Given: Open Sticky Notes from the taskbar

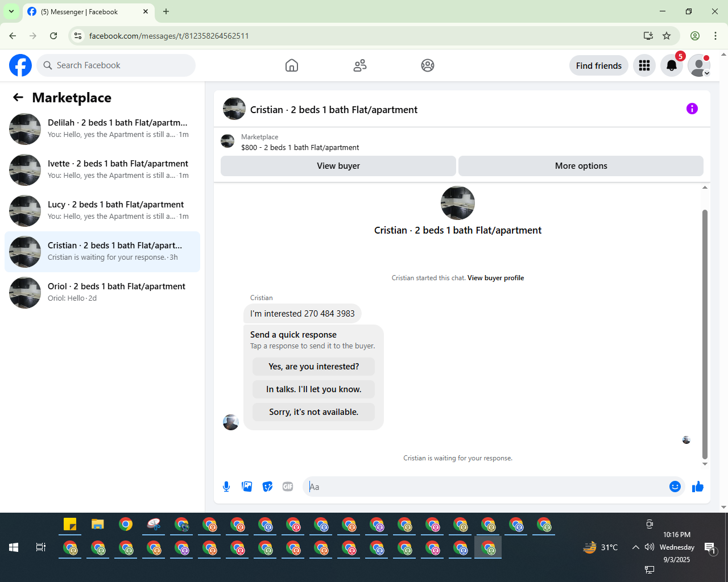Looking at the screenshot, I should 70,524.
